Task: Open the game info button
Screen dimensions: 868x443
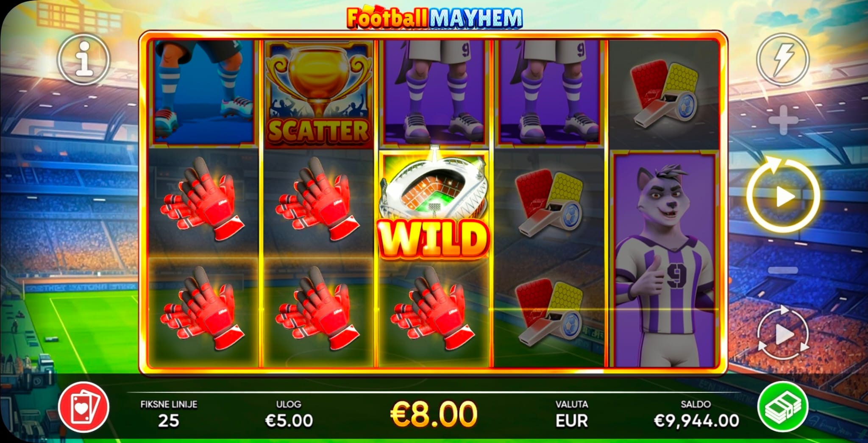Action: pos(84,60)
